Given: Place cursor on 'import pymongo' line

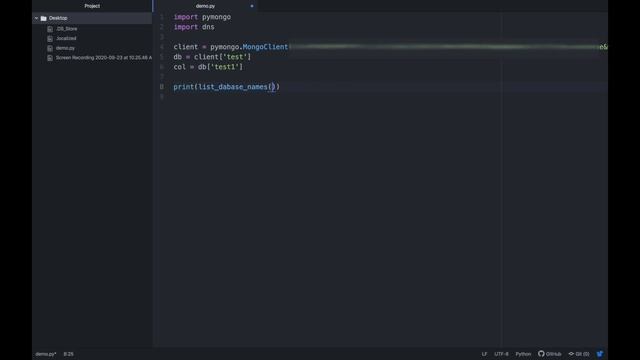Looking at the screenshot, I should [x=202, y=17].
